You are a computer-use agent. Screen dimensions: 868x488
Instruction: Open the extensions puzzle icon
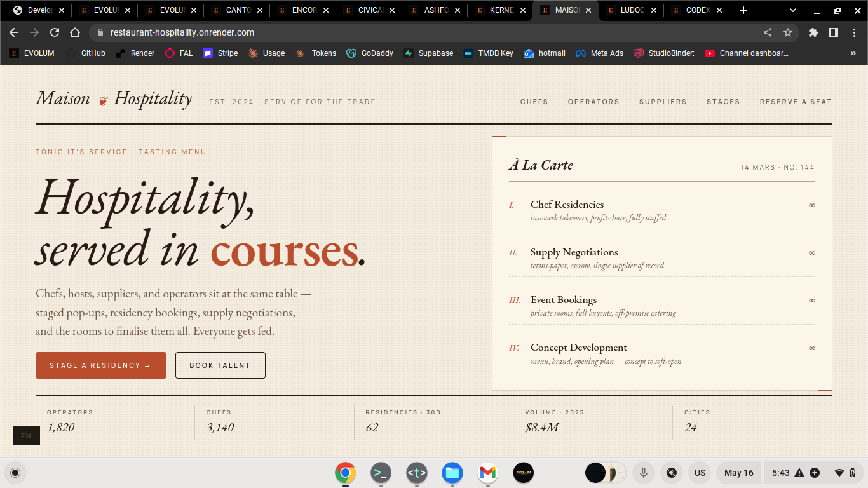pyautogui.click(x=813, y=32)
